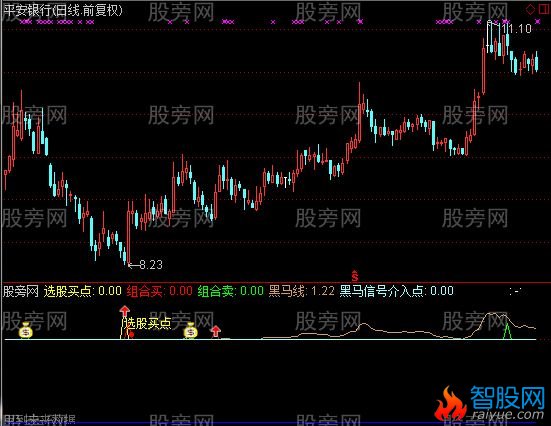551x426 pixels.
Task: Click the money bag icon beside the small red arrow
Action: [x=190, y=330]
